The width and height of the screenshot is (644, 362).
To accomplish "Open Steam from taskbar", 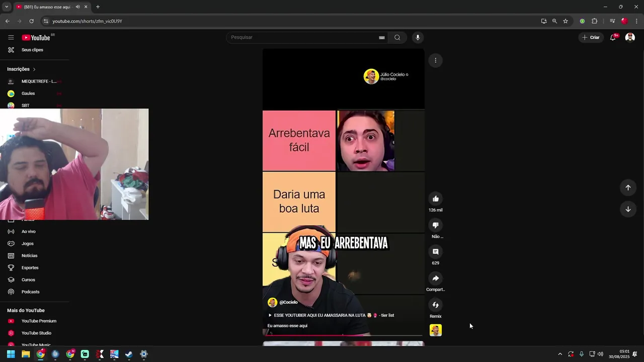I will [x=129, y=354].
